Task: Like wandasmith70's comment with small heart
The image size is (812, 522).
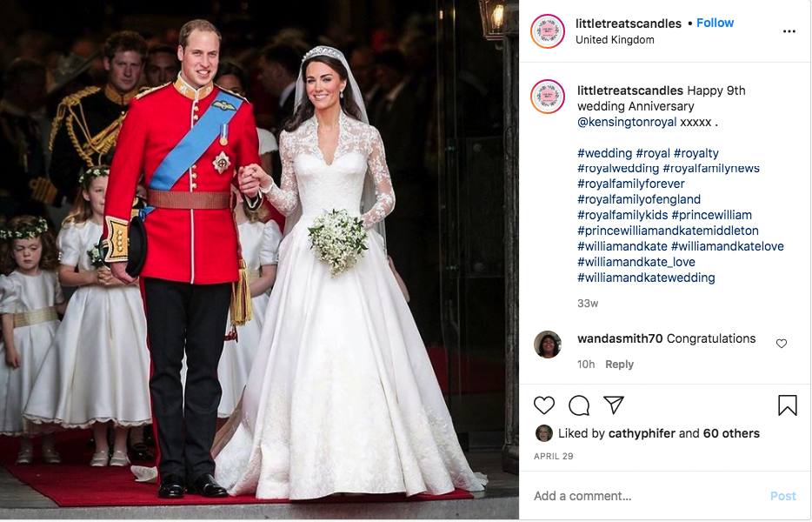Action: tap(782, 343)
